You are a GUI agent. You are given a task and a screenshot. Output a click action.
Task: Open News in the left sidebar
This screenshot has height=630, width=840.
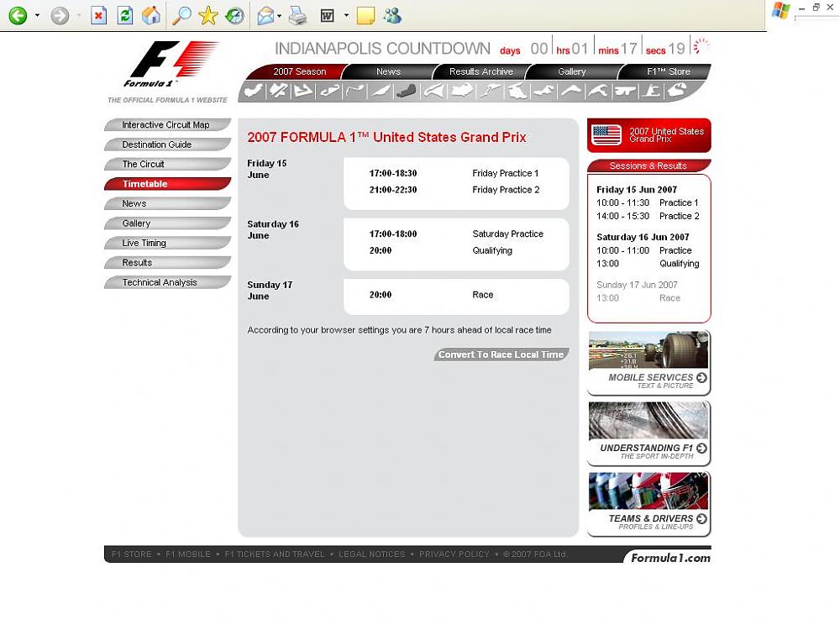pyautogui.click(x=168, y=203)
